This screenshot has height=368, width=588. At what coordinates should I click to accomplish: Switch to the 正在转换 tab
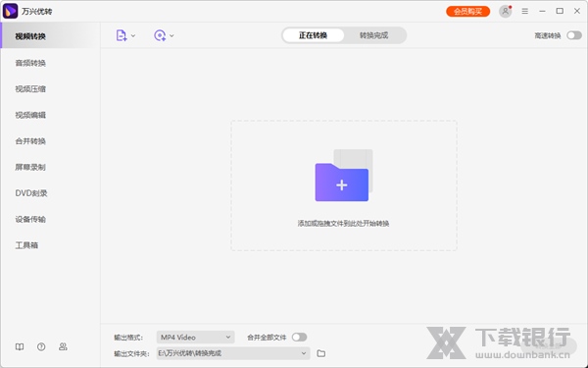(x=314, y=35)
